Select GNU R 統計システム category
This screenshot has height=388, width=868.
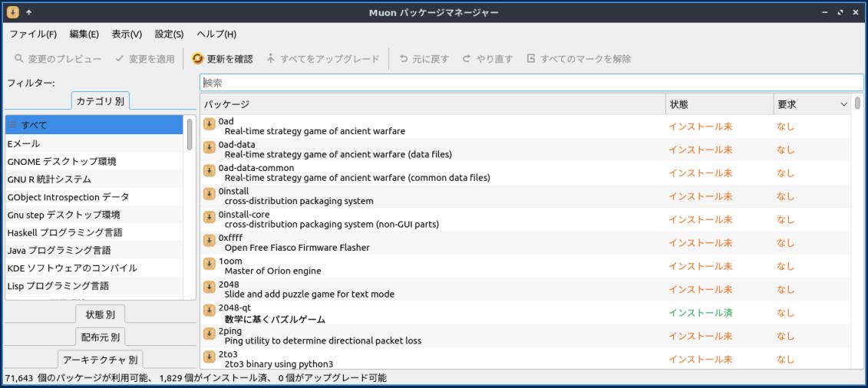coord(94,179)
